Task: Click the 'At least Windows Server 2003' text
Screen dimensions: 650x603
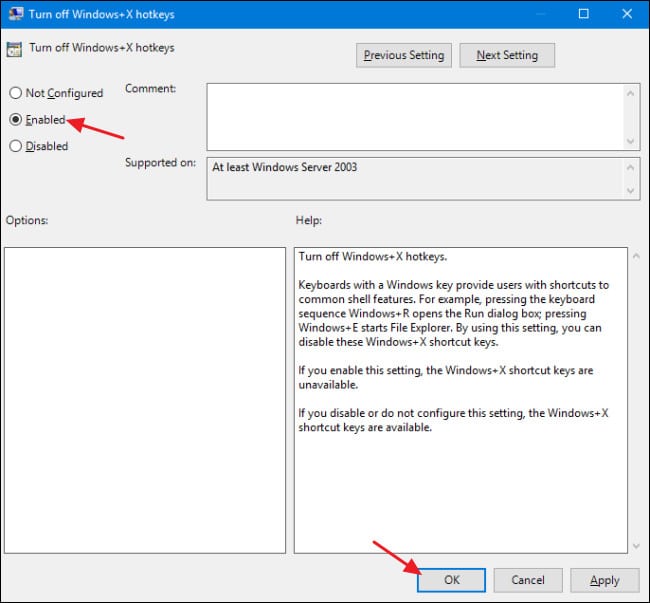Action: click(x=284, y=167)
